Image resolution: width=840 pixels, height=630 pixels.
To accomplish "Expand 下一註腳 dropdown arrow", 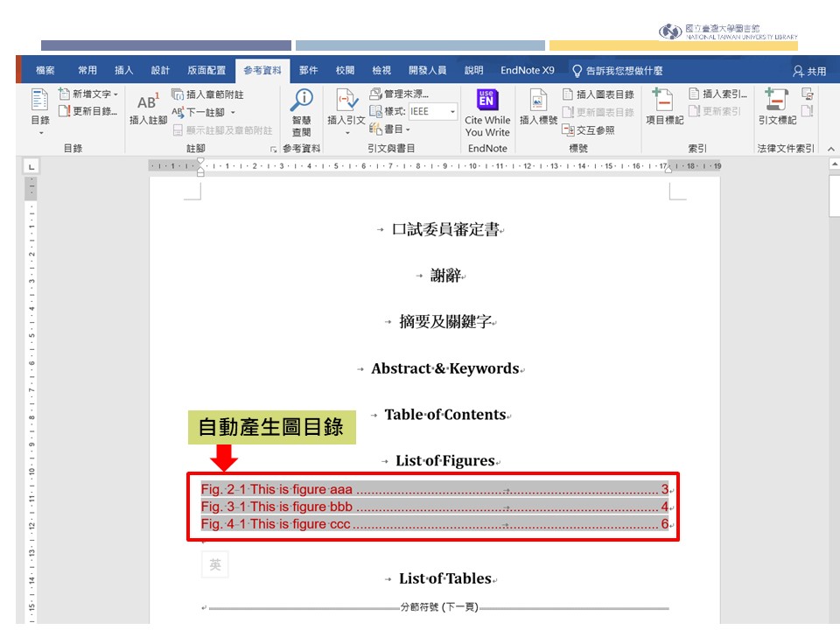I will coord(233,113).
